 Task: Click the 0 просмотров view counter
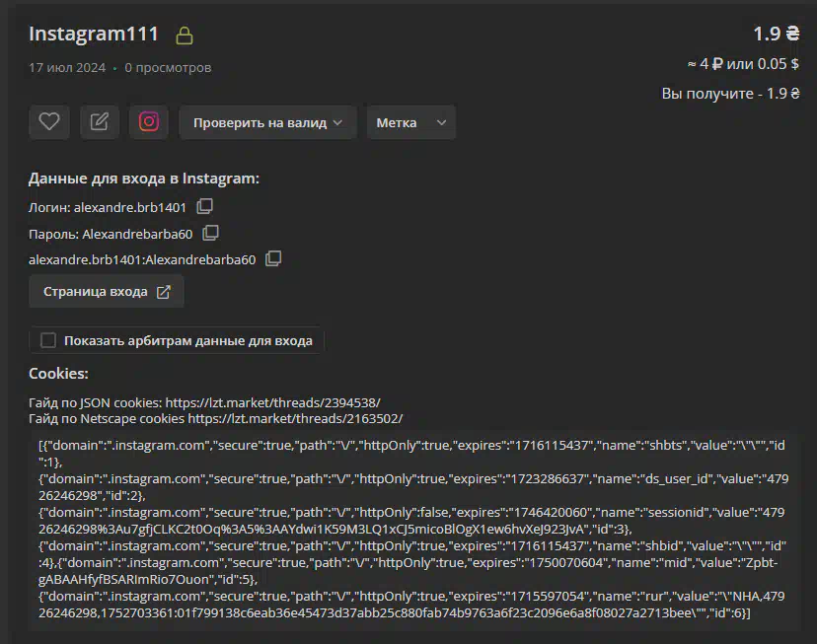click(x=168, y=68)
